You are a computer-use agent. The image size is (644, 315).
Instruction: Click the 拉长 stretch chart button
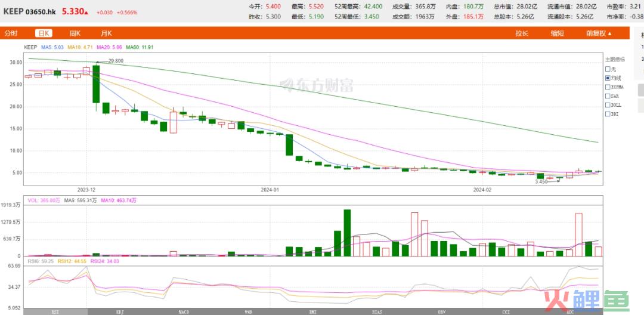point(522,33)
